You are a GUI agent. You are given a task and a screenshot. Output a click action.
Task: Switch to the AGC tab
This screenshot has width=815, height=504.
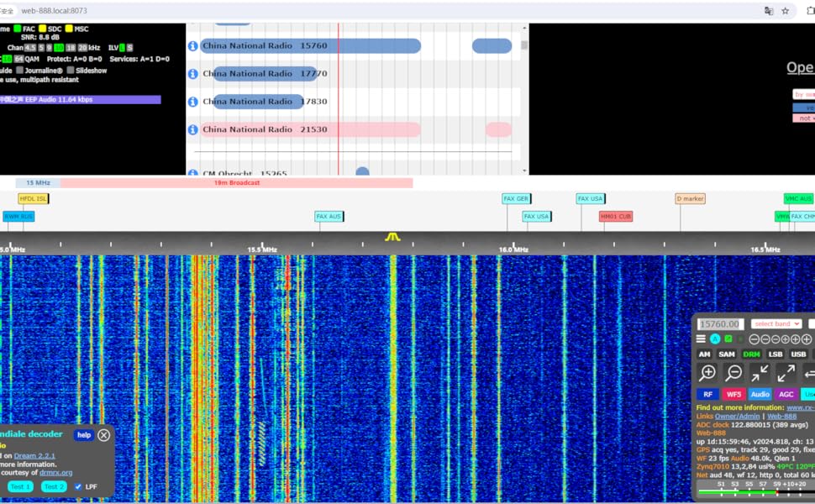click(x=786, y=394)
